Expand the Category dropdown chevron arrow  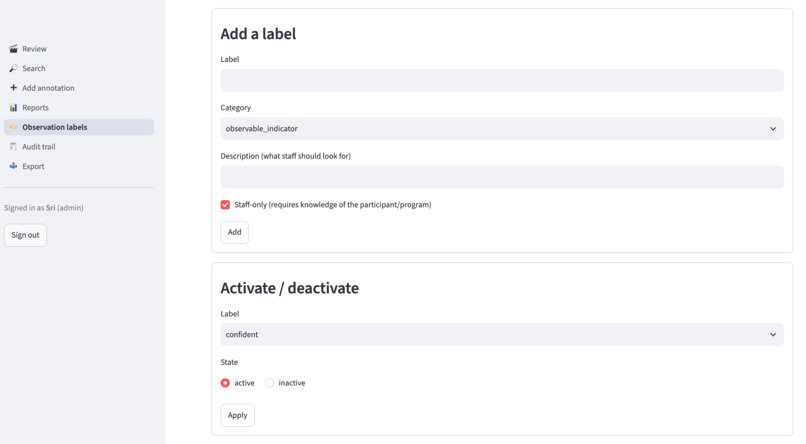(x=773, y=128)
